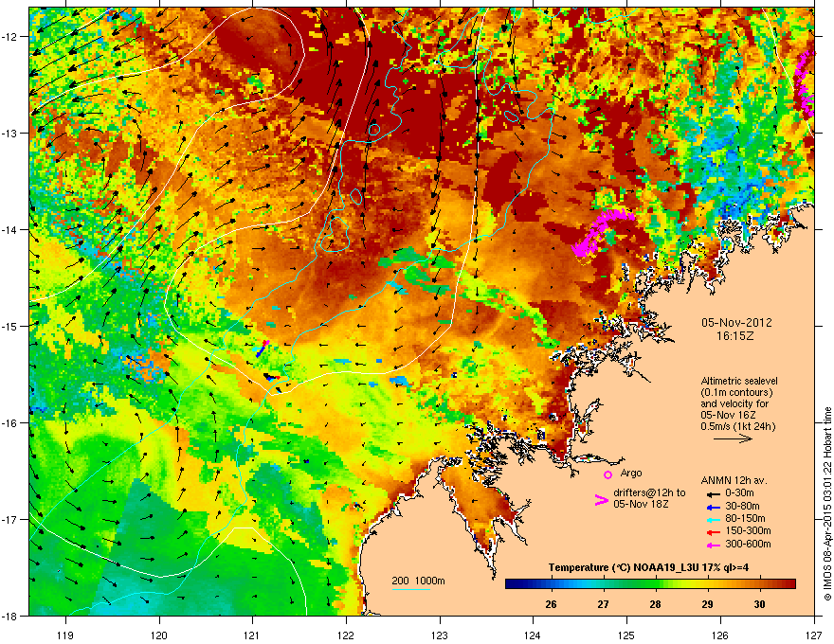Click the magenta 300-600m ANMN arrow

pyautogui.click(x=714, y=545)
